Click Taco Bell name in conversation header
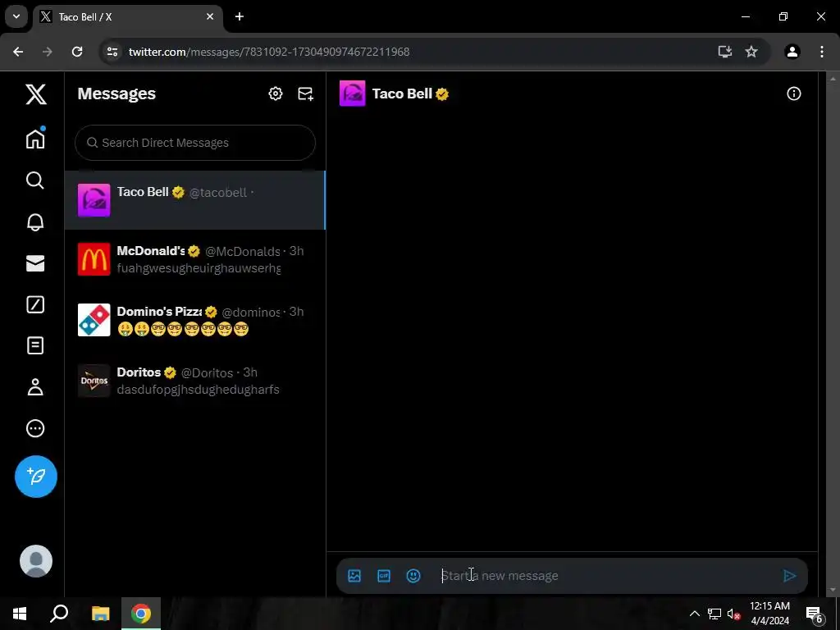Image resolution: width=840 pixels, height=630 pixels. click(402, 94)
